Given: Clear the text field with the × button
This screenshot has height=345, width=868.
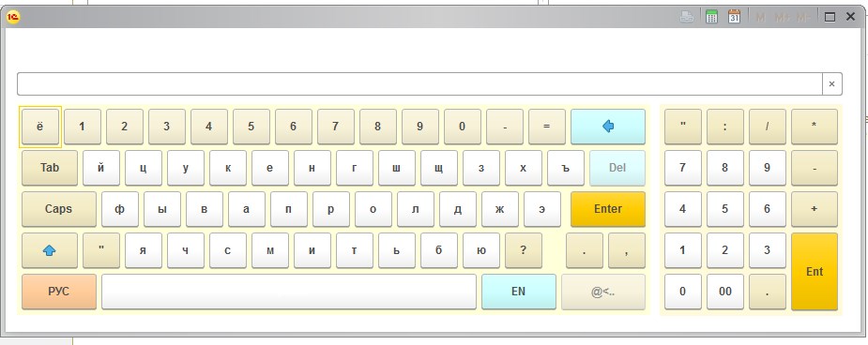Looking at the screenshot, I should (x=831, y=84).
